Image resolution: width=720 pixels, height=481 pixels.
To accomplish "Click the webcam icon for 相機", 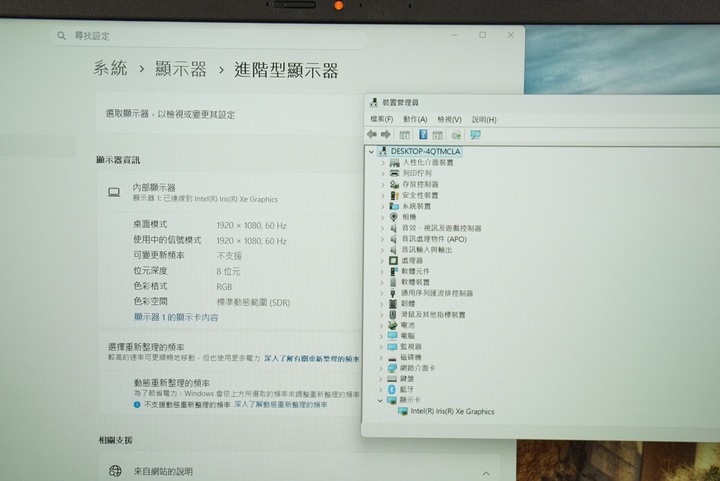I will (394, 217).
